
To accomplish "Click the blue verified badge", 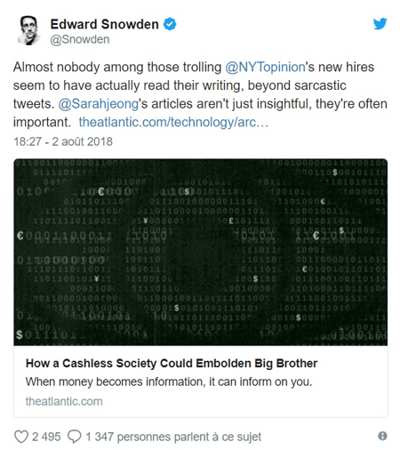I will pos(170,24).
